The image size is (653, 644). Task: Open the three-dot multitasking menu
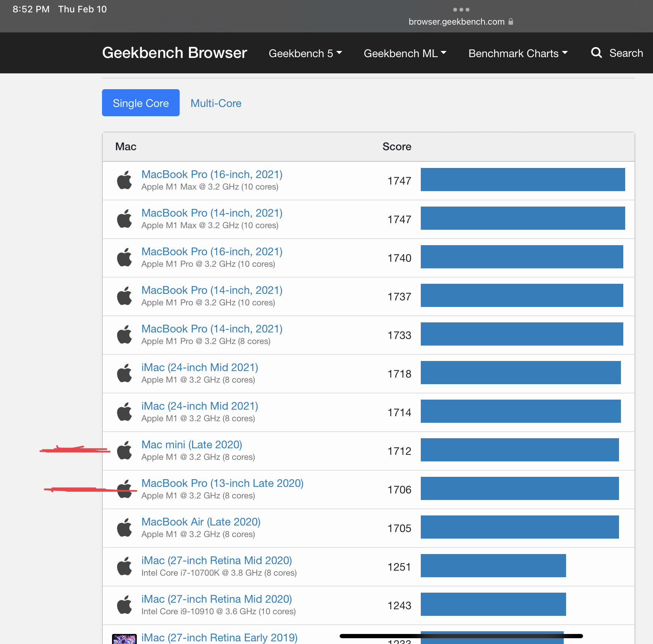461,10
